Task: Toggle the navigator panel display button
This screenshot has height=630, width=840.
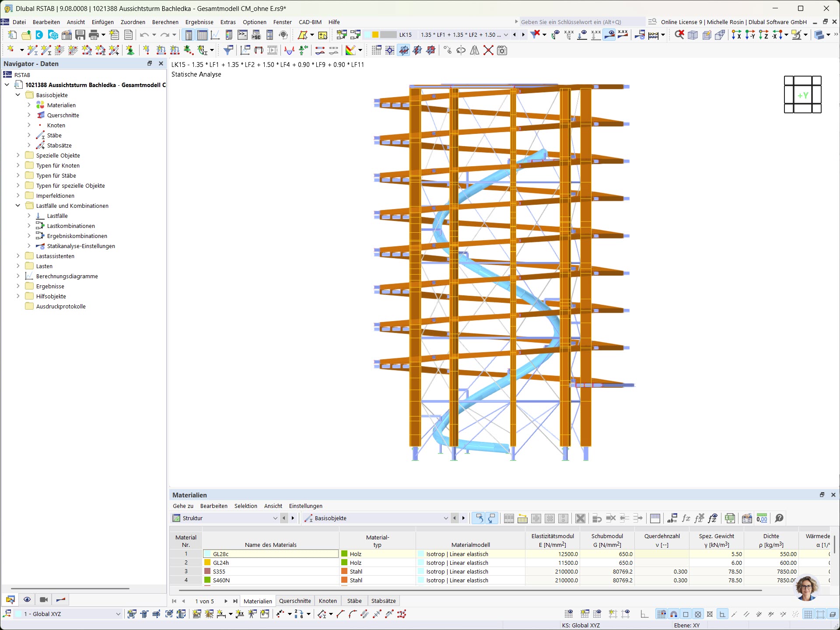Action: coord(189,35)
